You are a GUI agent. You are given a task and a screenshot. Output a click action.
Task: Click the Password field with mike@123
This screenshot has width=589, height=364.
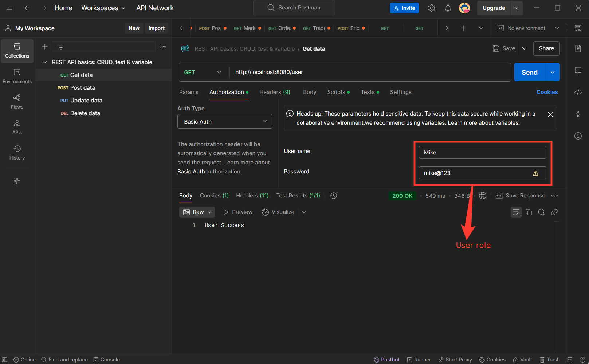coord(482,173)
